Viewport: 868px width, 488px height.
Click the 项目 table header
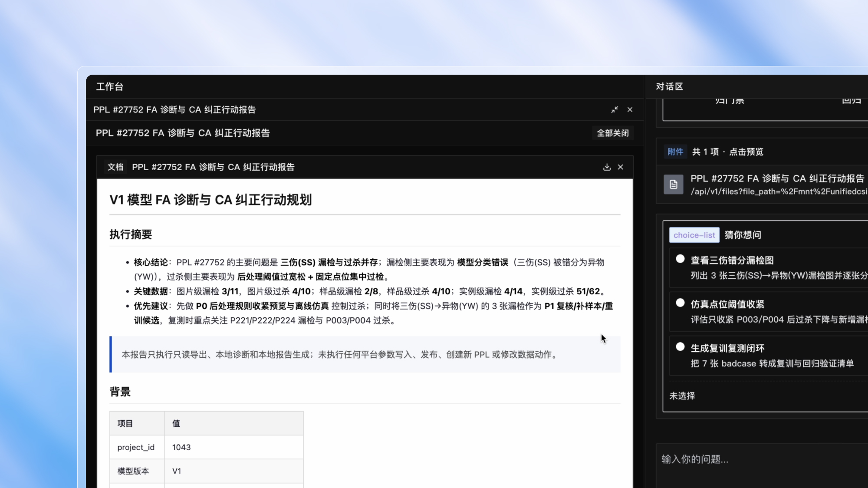click(x=137, y=423)
